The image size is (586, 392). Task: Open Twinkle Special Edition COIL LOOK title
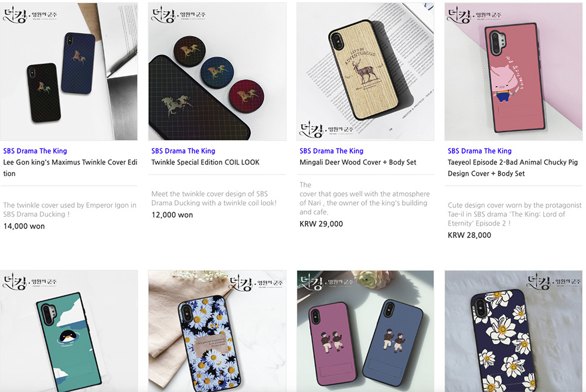205,162
